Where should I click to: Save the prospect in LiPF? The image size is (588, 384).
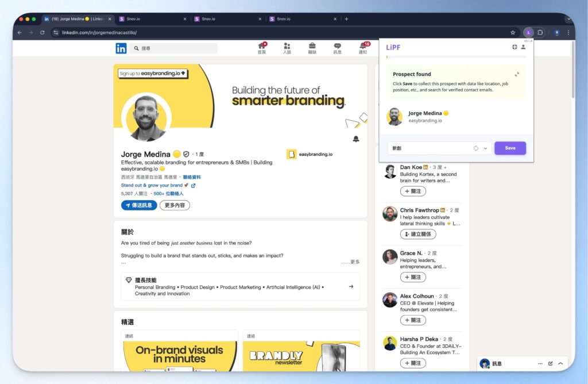pos(510,148)
